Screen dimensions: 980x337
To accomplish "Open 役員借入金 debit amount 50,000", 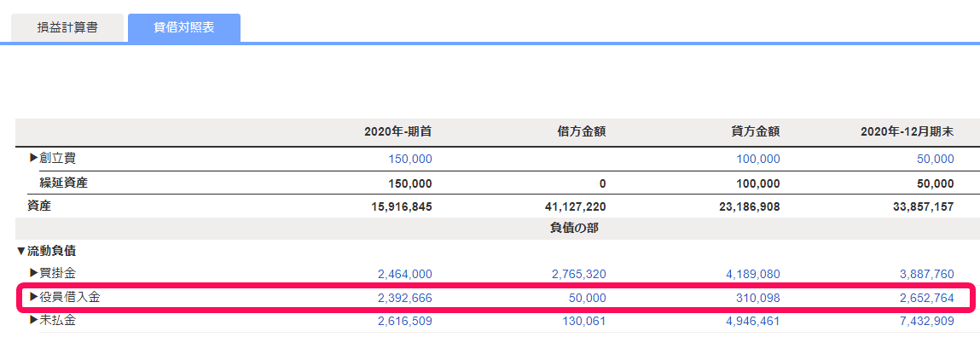I will [x=588, y=298].
